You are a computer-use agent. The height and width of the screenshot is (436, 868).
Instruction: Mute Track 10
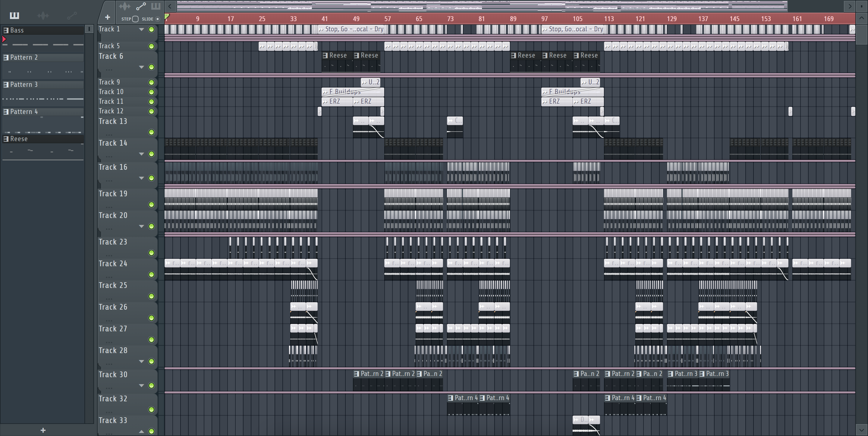[152, 92]
